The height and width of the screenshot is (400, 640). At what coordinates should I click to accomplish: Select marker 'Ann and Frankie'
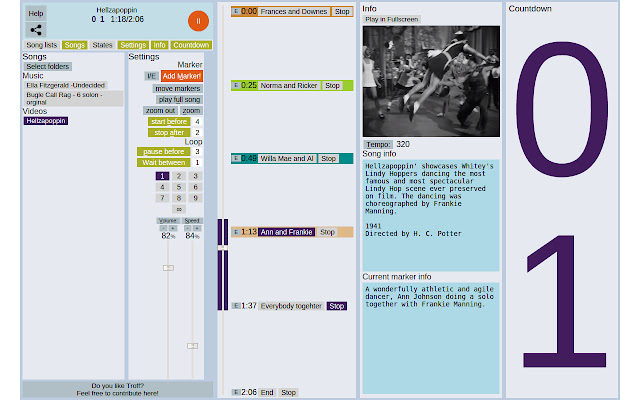click(x=287, y=232)
